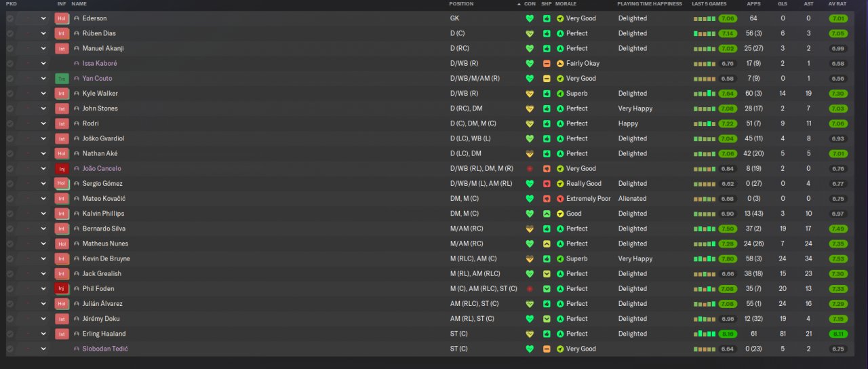Screen dimensions: 868x369
Task: Sort by the AV RAT column header
Action: point(837,4)
